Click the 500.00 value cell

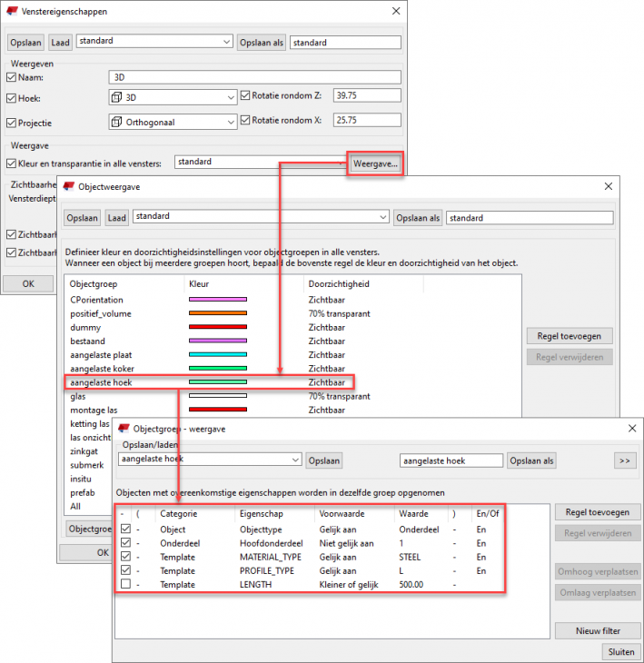click(411, 584)
